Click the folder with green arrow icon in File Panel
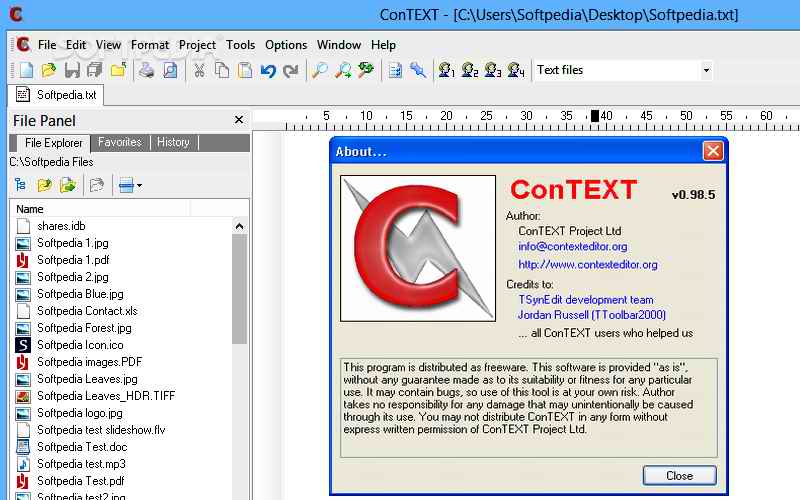This screenshot has width=800, height=500. 68,185
